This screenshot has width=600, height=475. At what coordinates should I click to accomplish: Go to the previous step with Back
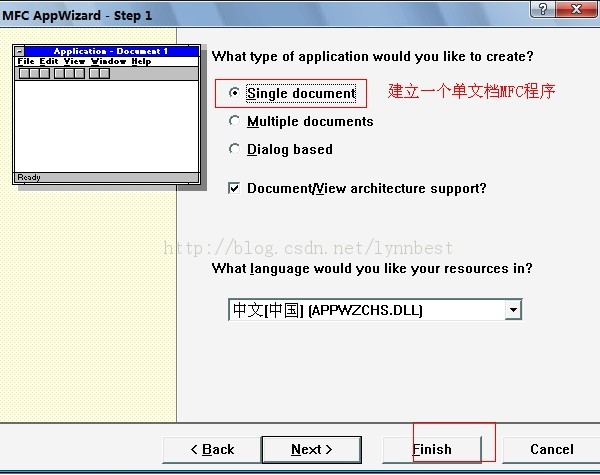pos(212,449)
